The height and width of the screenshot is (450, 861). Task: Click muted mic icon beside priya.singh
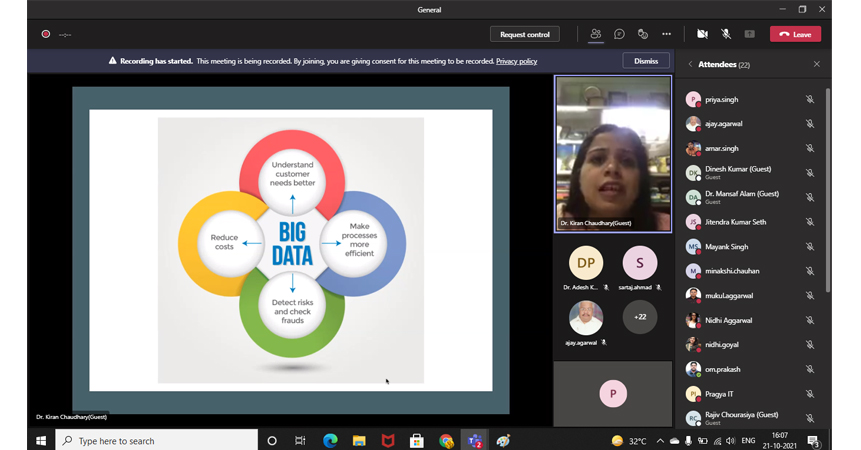point(810,99)
